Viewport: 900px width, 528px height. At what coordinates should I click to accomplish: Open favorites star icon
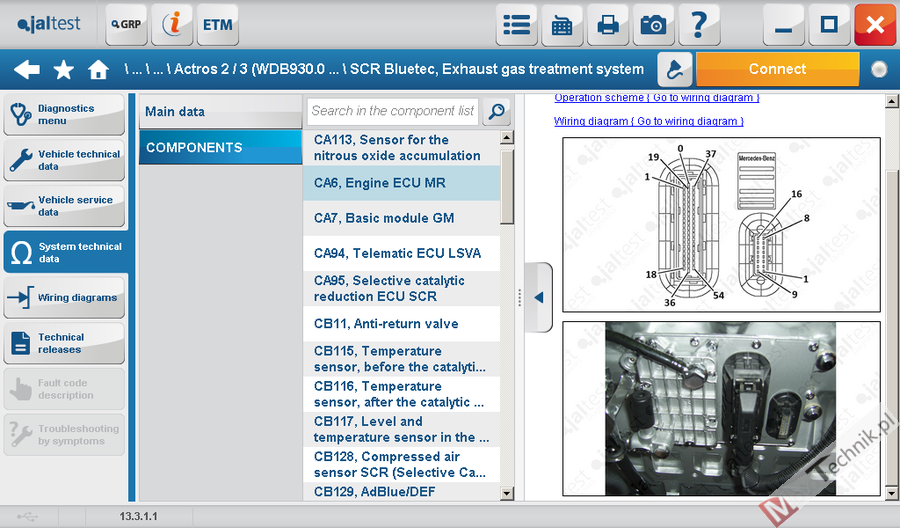tap(63, 70)
